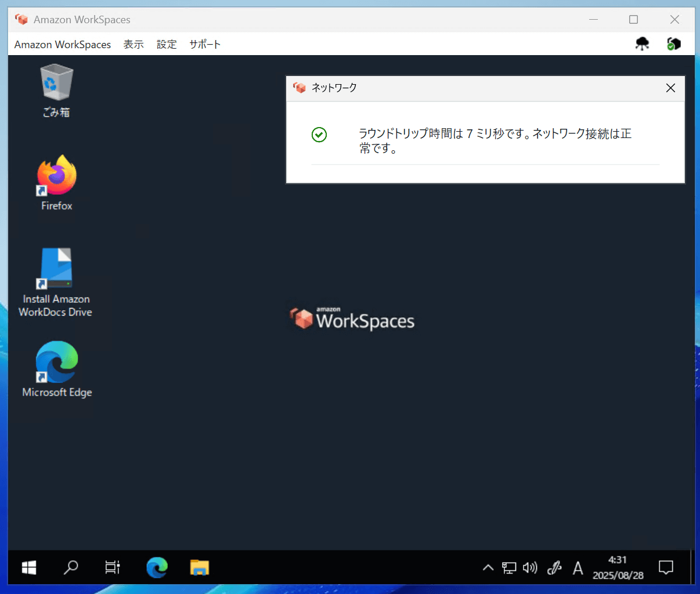Click the ネットワーク popup logo icon
The width and height of the screenshot is (700, 594).
[x=300, y=88]
